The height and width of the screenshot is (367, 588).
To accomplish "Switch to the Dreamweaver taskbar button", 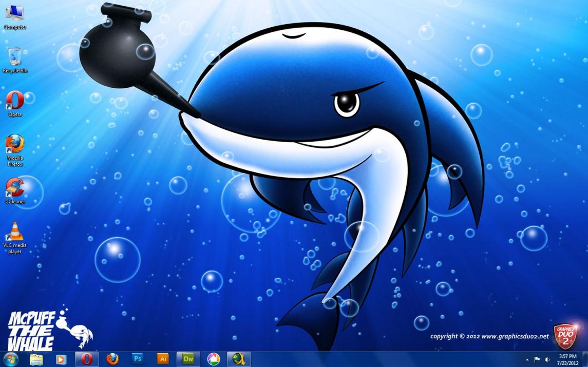I will (x=188, y=359).
